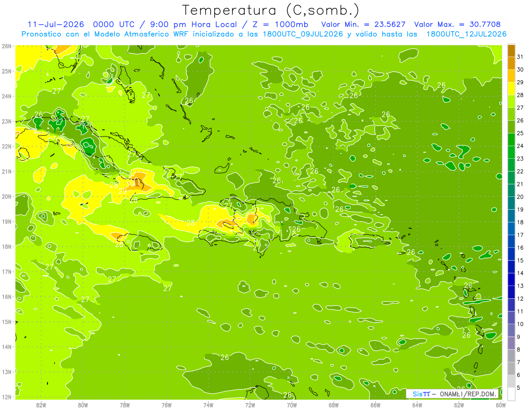Image resolution: width=532 pixels, height=411 pixels.
Task: Click the '12N' latitude axis label
Action: 7,397
